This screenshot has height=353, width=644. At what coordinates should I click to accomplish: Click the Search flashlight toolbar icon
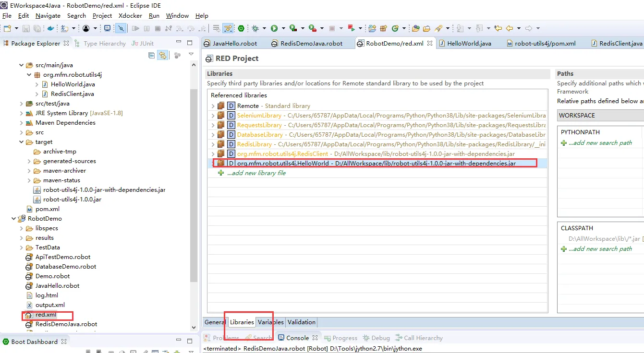click(438, 28)
